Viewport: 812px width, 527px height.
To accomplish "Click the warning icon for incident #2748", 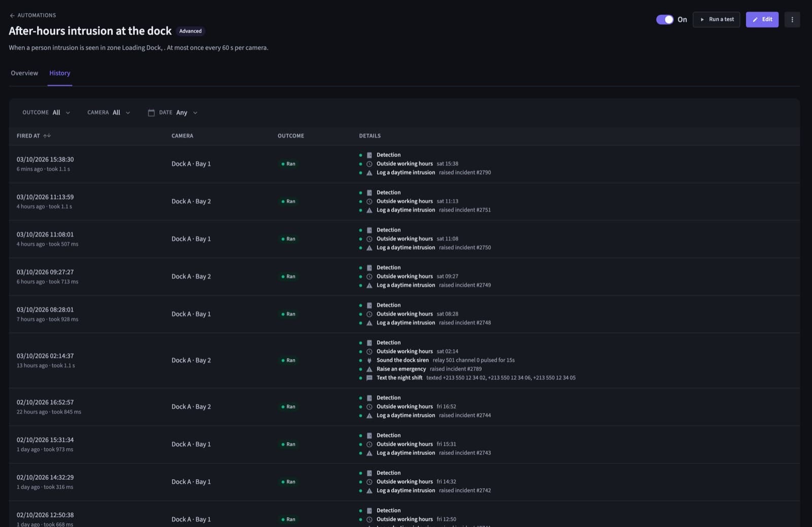I will pyautogui.click(x=369, y=323).
